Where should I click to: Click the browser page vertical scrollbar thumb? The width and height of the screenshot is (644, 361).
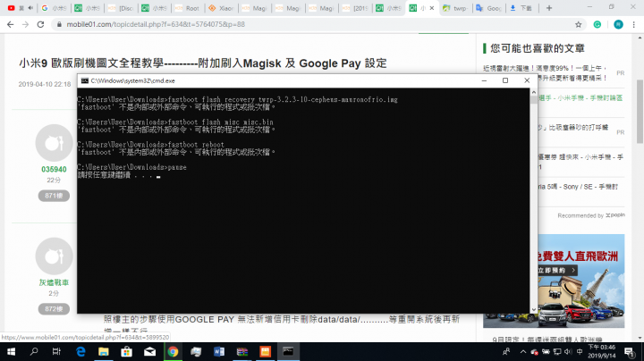pyautogui.click(x=640, y=112)
